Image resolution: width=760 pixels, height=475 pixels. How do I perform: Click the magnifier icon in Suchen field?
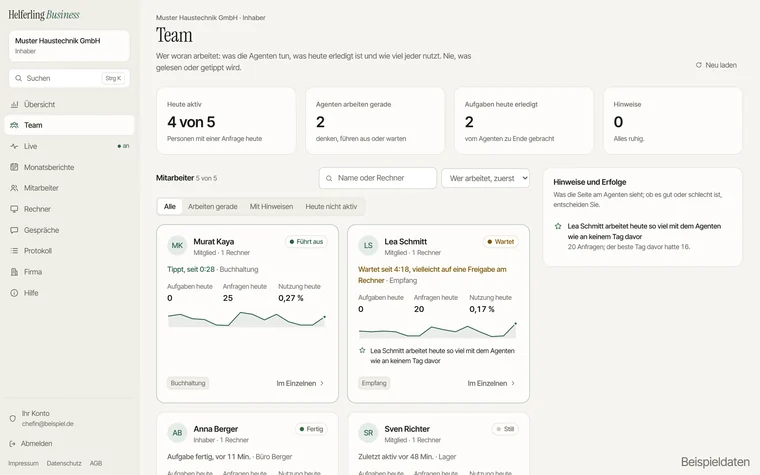(18, 78)
